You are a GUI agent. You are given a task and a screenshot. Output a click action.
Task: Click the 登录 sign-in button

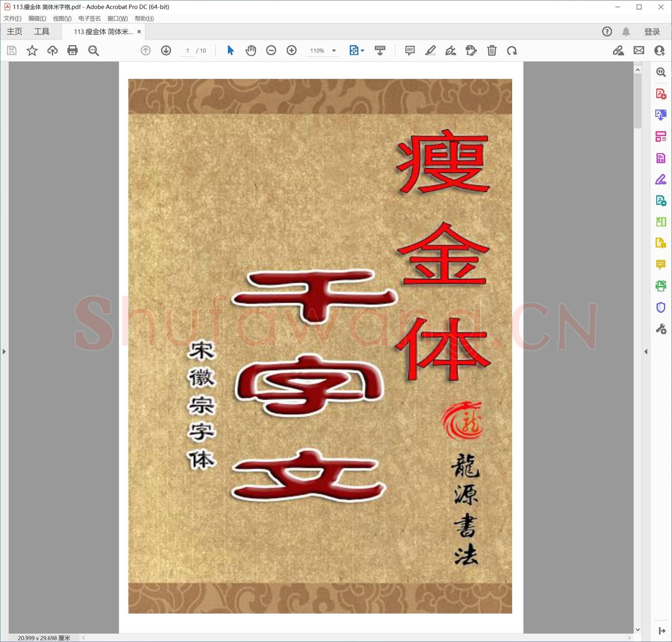tap(652, 31)
